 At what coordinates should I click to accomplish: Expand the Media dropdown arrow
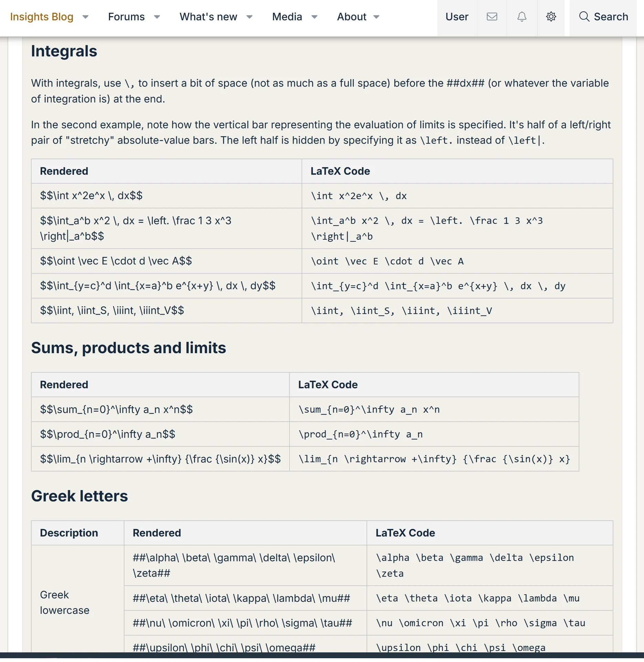pos(314,17)
